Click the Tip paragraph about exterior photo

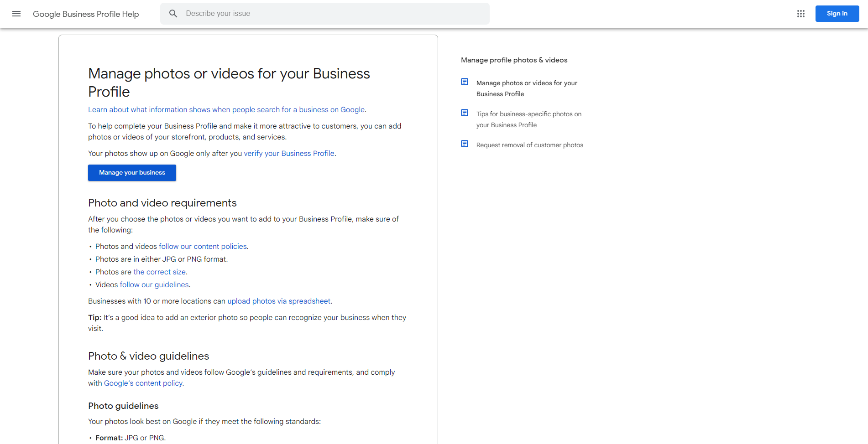pos(247,323)
